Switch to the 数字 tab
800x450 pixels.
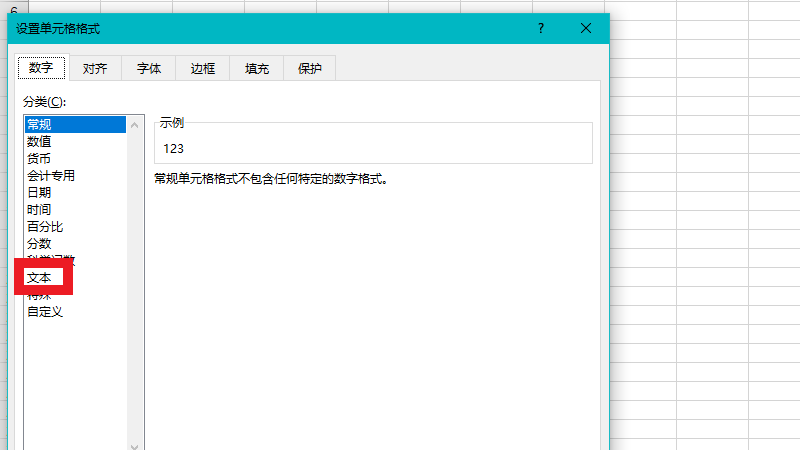41,68
